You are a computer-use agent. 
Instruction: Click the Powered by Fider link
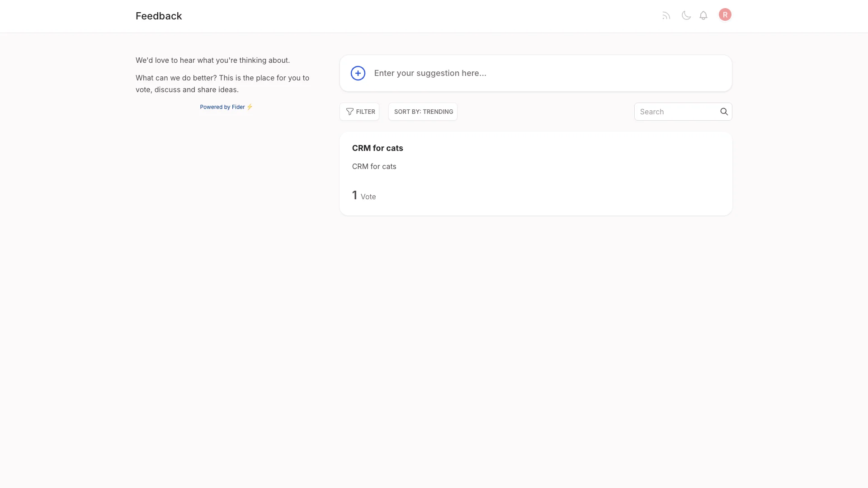222,107
